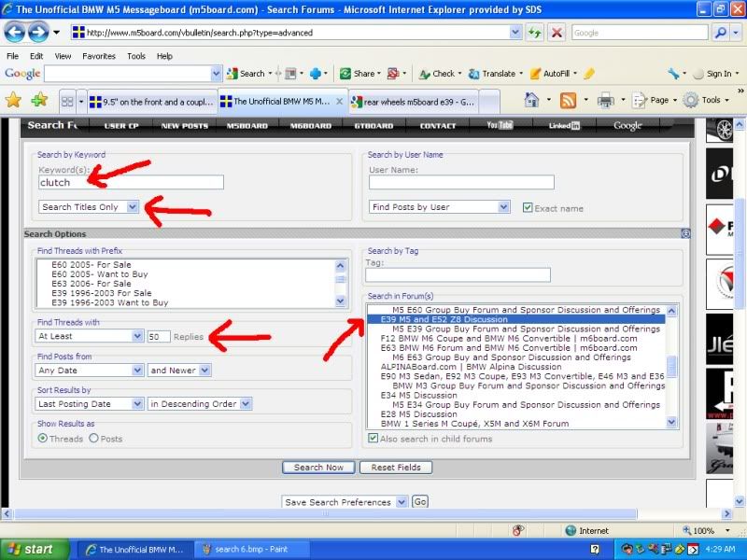Image resolution: width=747 pixels, height=560 pixels.
Task: Click the replies count field showing 50
Action: click(x=159, y=336)
